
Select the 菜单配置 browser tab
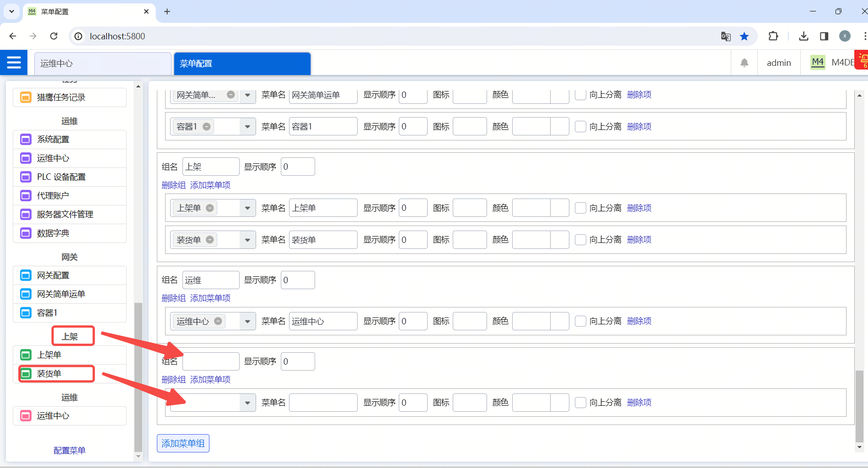click(89, 11)
